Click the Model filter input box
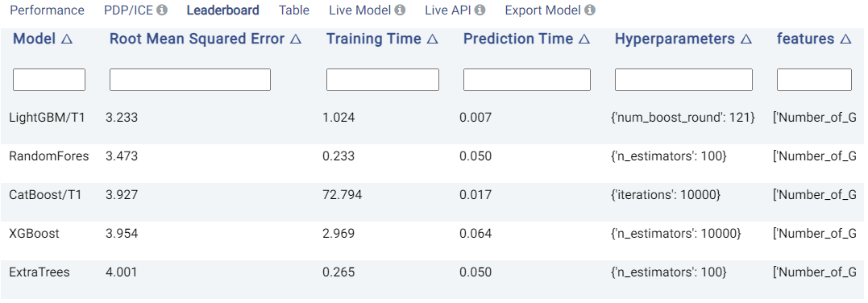 pyautogui.click(x=48, y=80)
